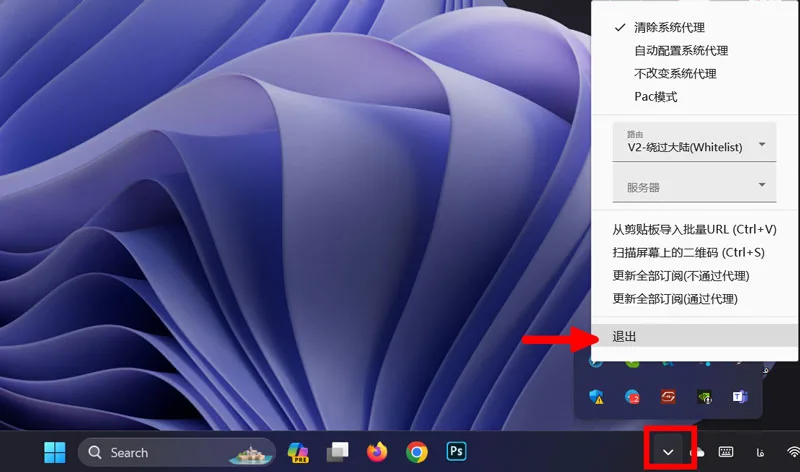Screen dimensions: 800x472
Task: Click the Windows Security shield tray icon
Action: 598,397
